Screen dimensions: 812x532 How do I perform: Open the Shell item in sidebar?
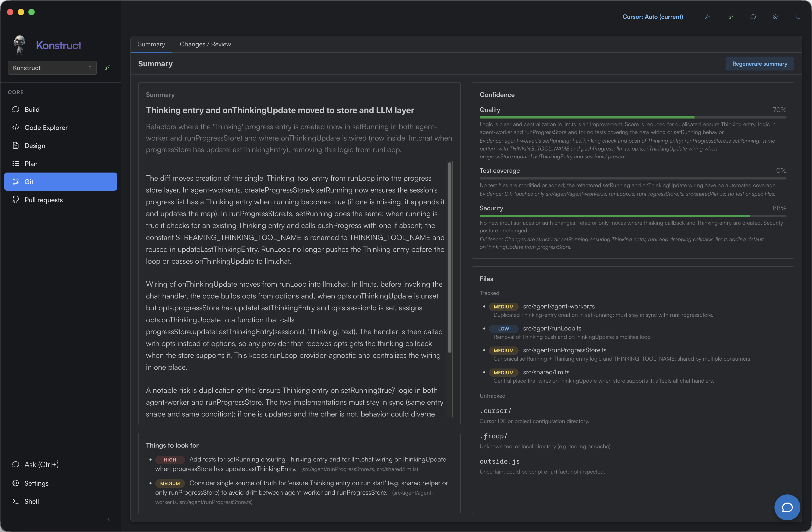click(x=31, y=501)
